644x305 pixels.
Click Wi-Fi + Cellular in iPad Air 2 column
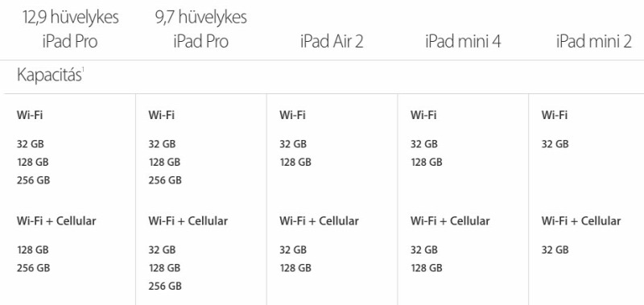[319, 221]
